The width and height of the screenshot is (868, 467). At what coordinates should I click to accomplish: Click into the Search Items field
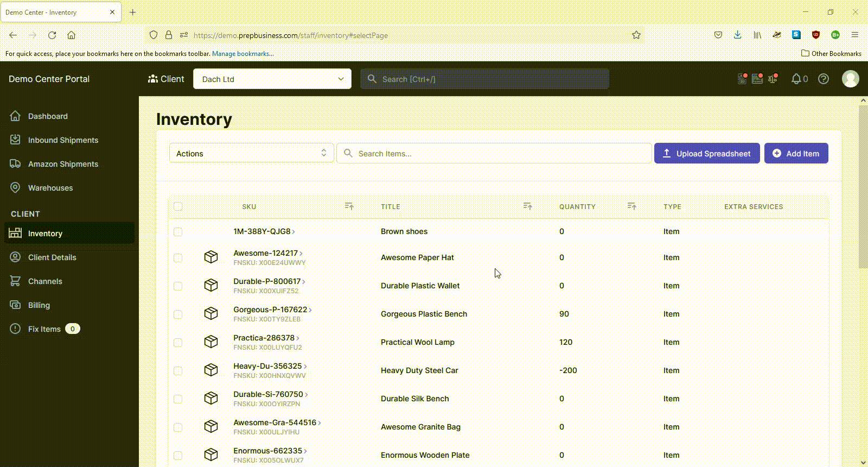tap(494, 153)
